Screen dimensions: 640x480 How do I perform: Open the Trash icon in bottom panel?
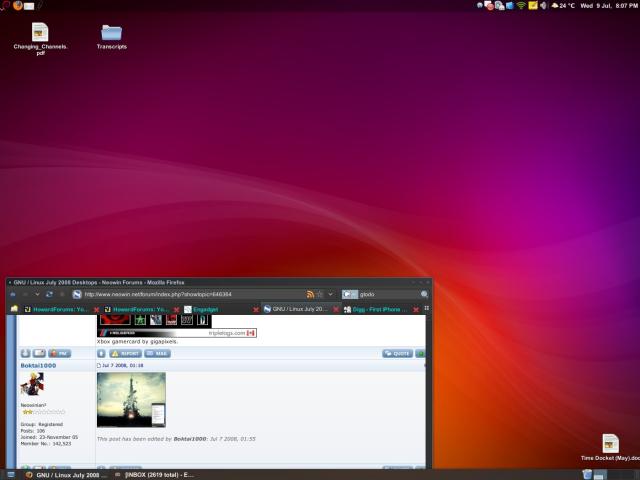point(587,474)
